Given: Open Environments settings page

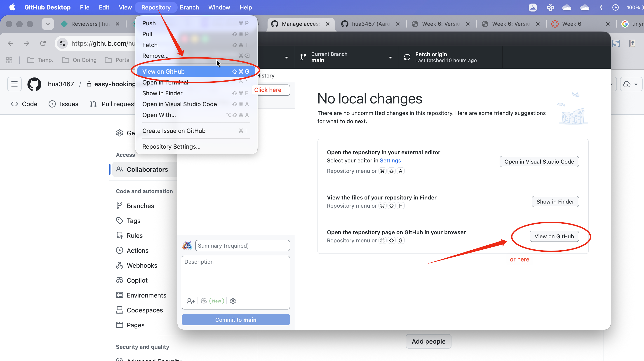Looking at the screenshot, I should pos(141,295).
